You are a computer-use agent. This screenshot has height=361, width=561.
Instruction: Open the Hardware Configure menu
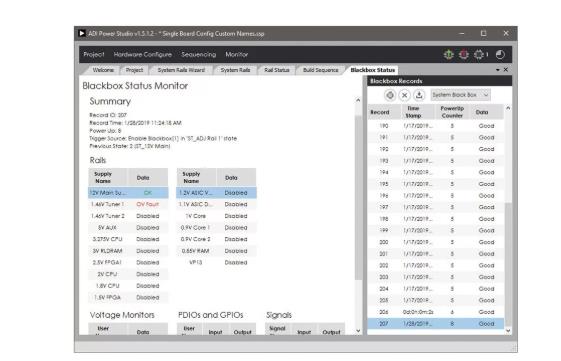pos(142,55)
